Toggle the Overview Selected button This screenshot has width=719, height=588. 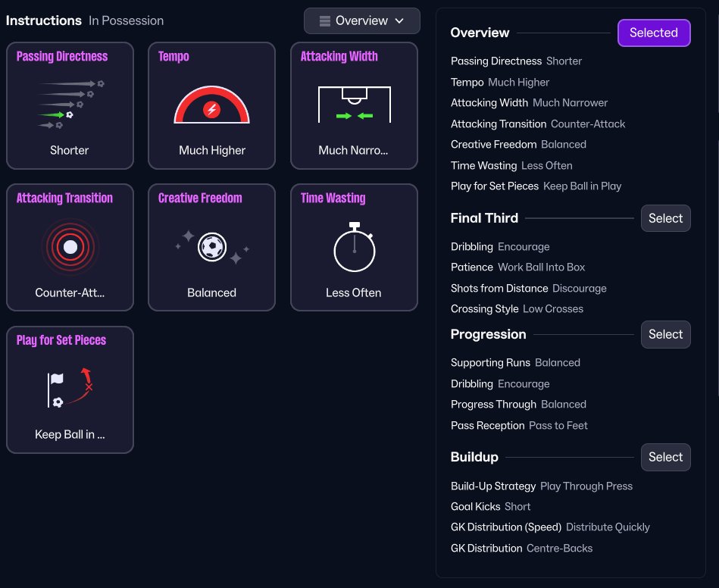pos(653,33)
